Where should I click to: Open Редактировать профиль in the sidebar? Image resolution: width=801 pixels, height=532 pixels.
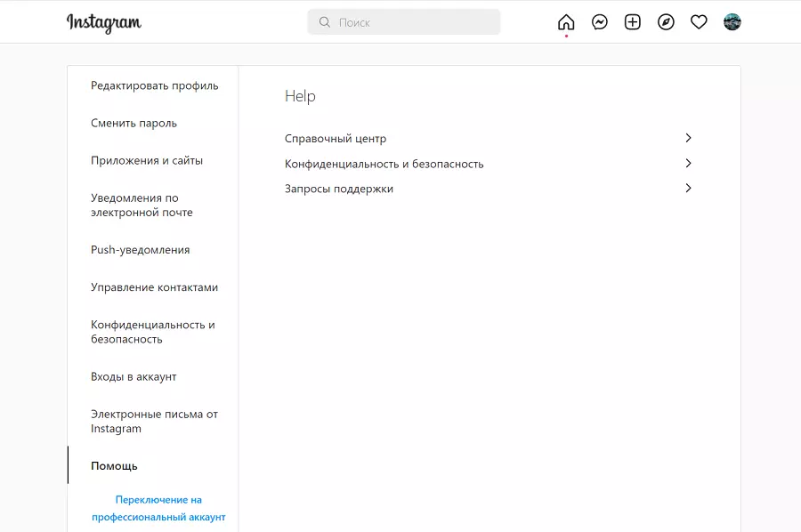tap(154, 85)
